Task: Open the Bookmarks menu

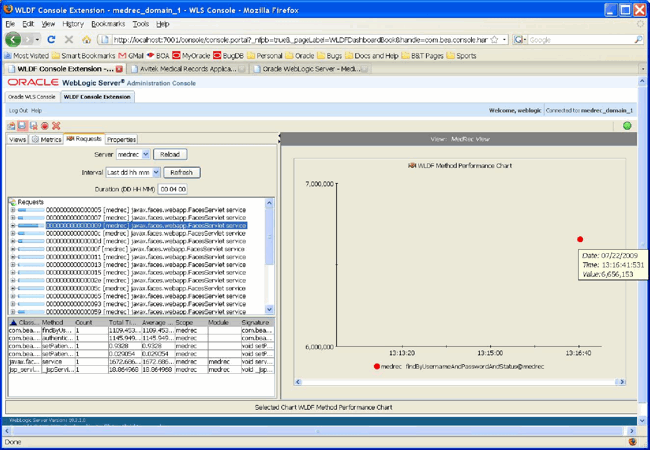Action: click(108, 24)
